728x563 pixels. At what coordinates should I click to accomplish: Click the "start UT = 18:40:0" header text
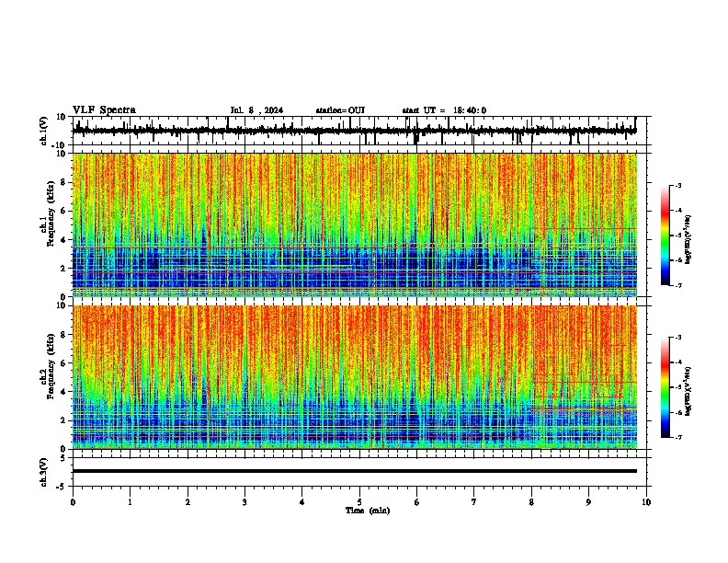pyautogui.click(x=444, y=110)
